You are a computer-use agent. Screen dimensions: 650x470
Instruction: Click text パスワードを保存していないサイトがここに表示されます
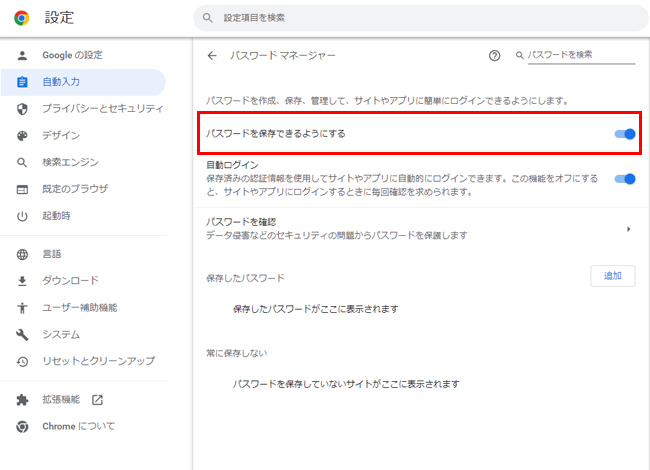click(x=346, y=384)
